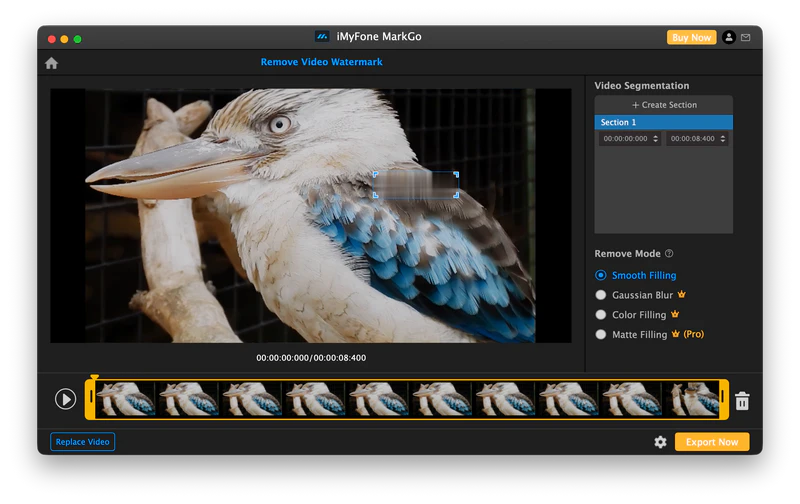
Task: Click the Buy Now button
Action: point(691,37)
